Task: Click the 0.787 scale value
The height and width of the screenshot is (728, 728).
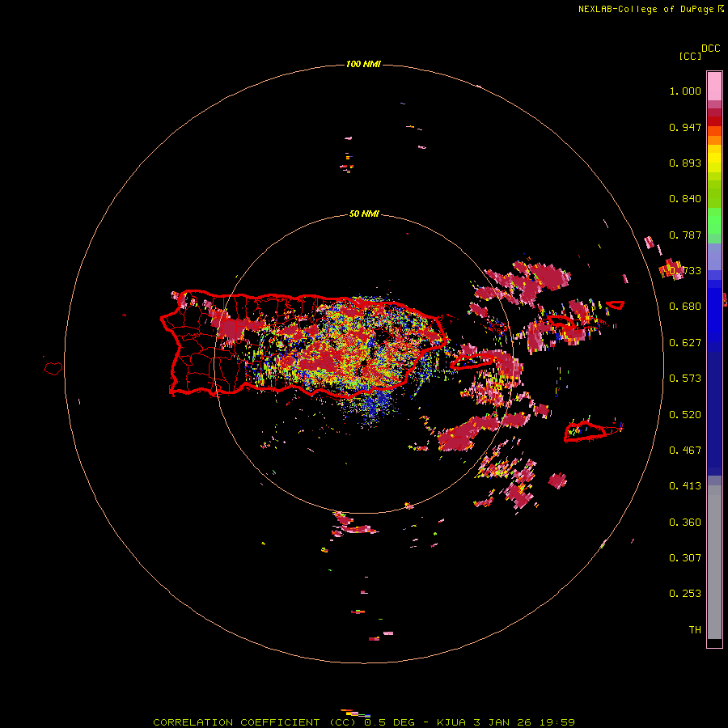Action: [685, 235]
